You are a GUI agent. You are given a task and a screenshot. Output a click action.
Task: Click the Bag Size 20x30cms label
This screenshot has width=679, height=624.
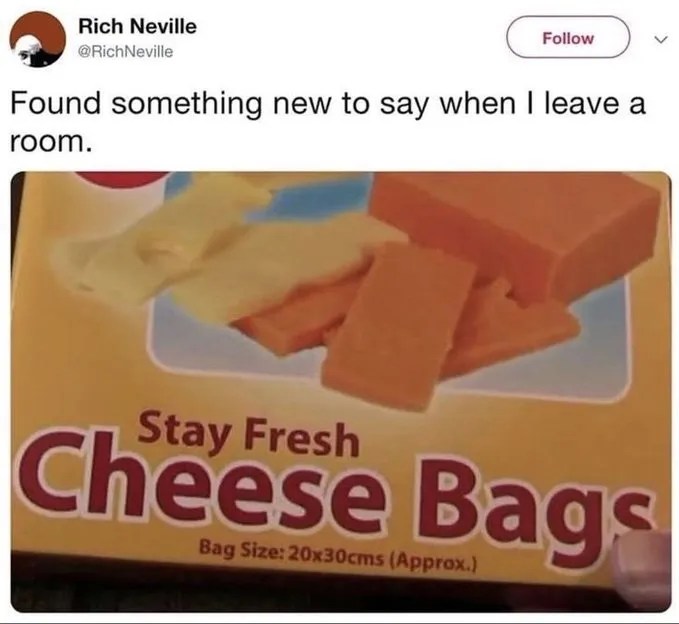tap(338, 558)
